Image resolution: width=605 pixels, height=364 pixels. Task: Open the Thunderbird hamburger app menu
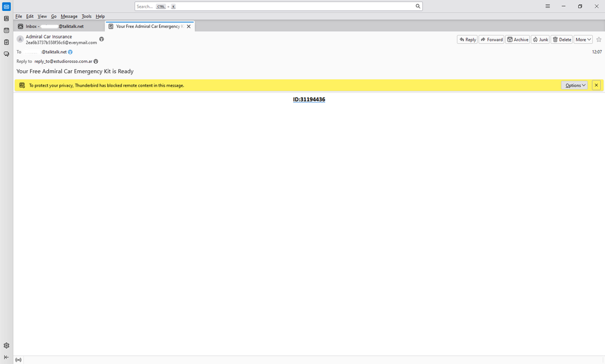[x=547, y=6]
